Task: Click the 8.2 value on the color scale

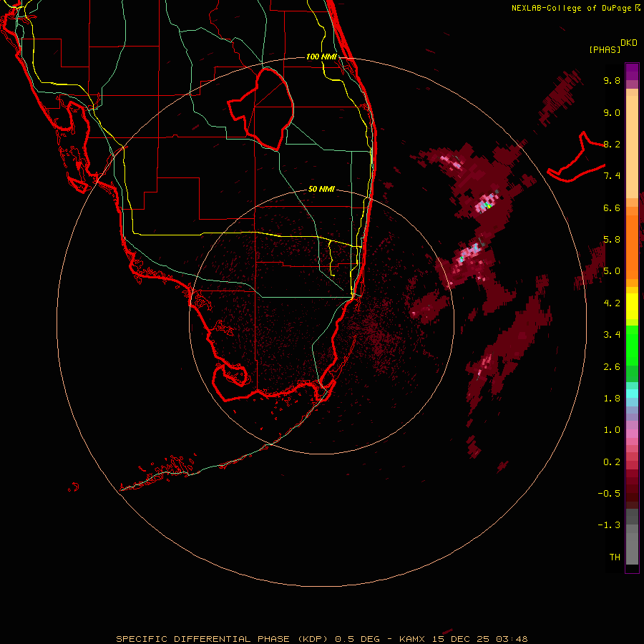Action: tap(612, 144)
